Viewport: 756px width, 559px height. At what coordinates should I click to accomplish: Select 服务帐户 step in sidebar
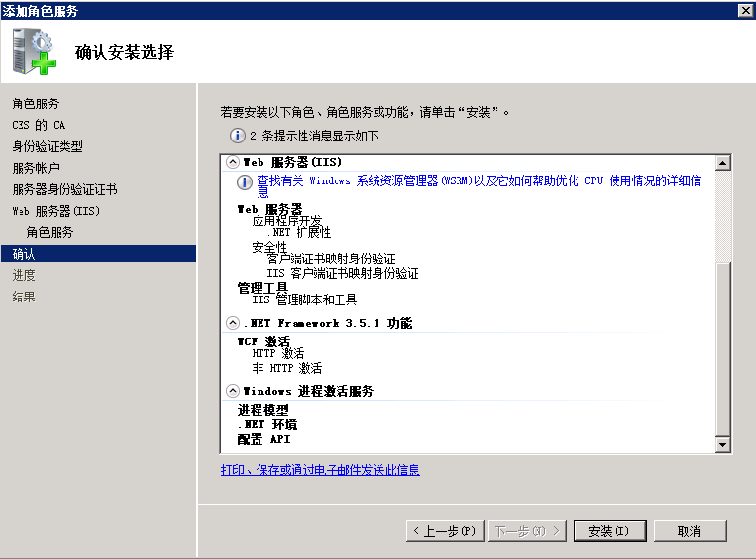click(35, 168)
